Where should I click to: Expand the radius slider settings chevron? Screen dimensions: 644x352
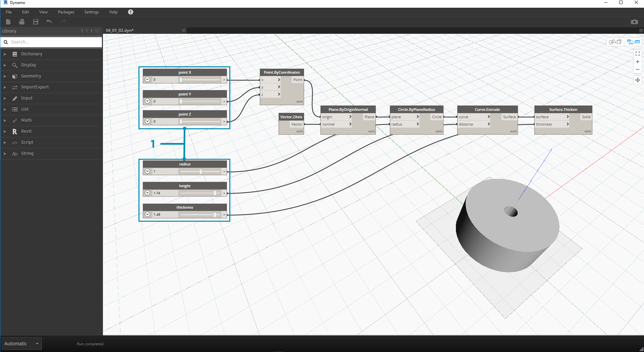tap(148, 171)
